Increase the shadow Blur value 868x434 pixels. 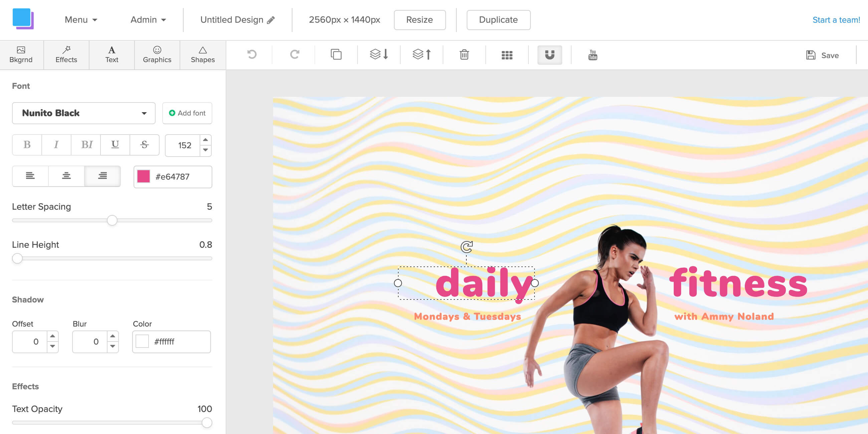[x=113, y=336]
